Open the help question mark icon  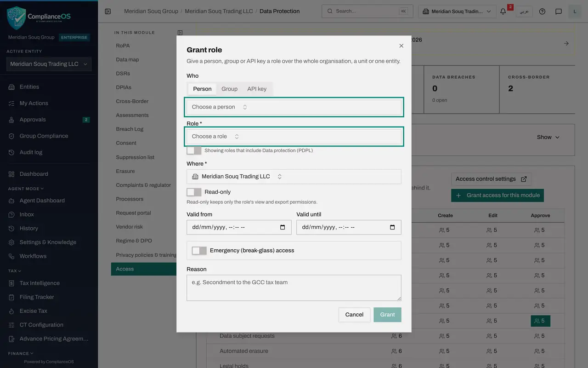pos(542,11)
